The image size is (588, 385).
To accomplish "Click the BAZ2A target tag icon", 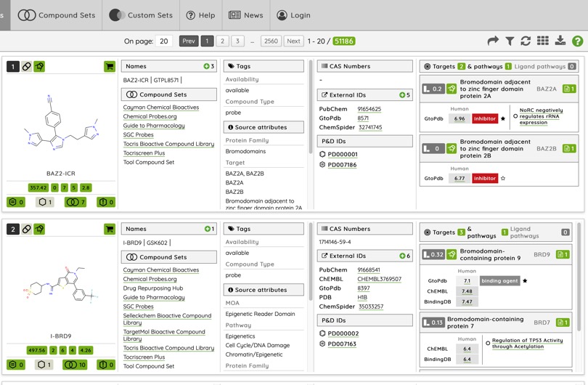I will tap(452, 89).
